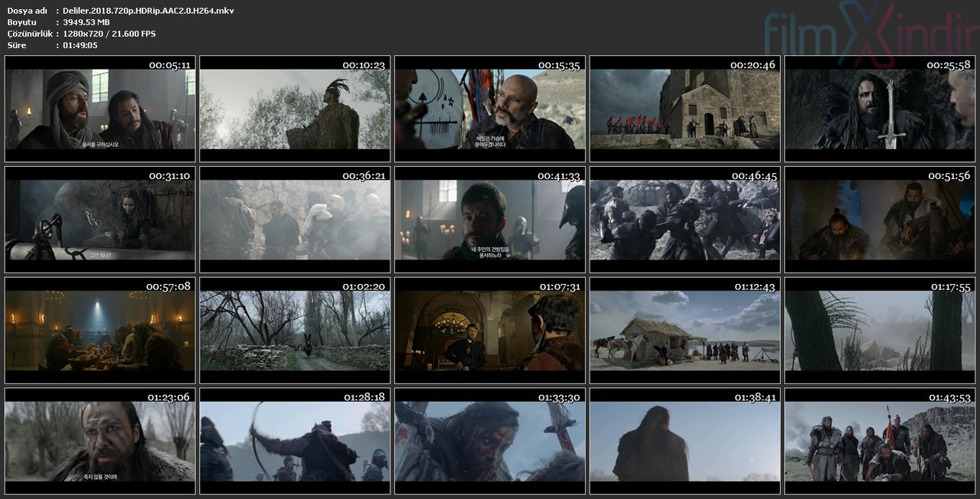Viewport: 980px width, 499px height.
Task: Open the thumbnail timed 00:25:58
Action: [x=880, y=109]
